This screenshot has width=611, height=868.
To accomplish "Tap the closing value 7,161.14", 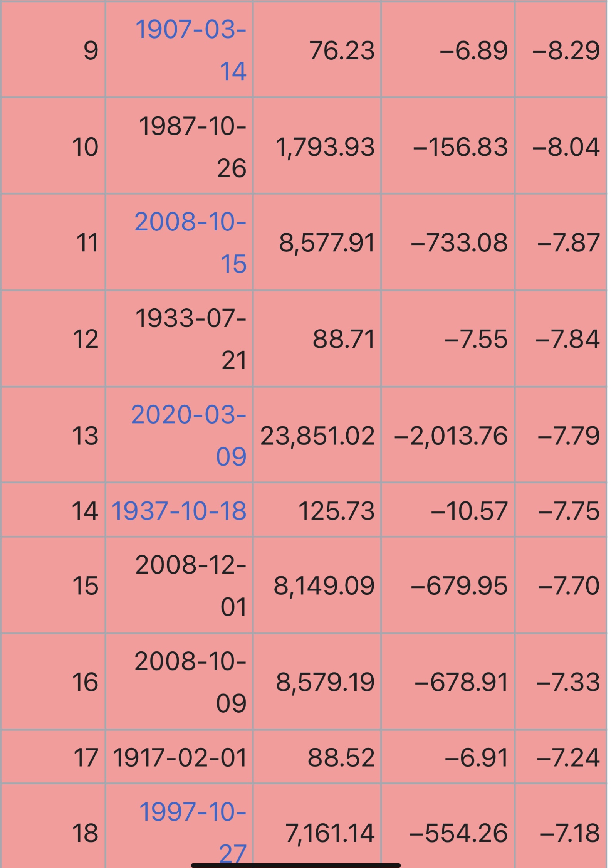I will click(330, 833).
